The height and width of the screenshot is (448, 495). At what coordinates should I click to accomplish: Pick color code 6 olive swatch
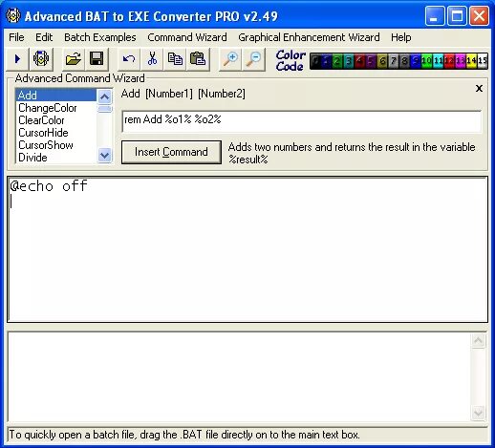381,60
